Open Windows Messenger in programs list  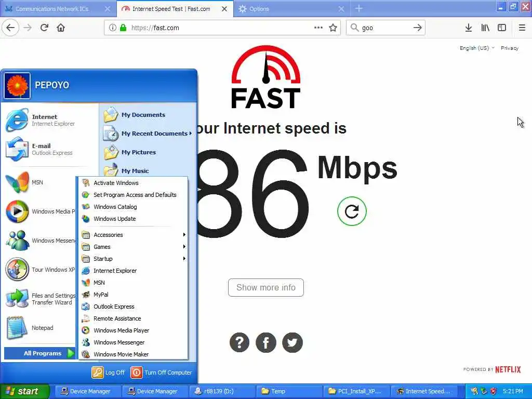tap(134, 342)
